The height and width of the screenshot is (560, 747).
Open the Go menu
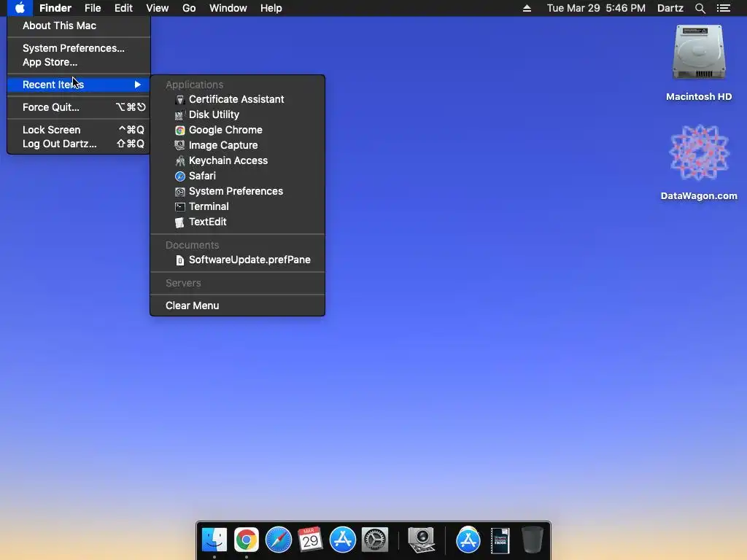pos(189,8)
